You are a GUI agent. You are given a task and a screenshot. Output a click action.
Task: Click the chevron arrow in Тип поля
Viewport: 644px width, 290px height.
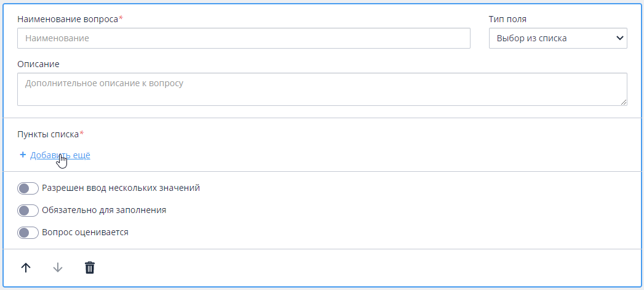619,38
